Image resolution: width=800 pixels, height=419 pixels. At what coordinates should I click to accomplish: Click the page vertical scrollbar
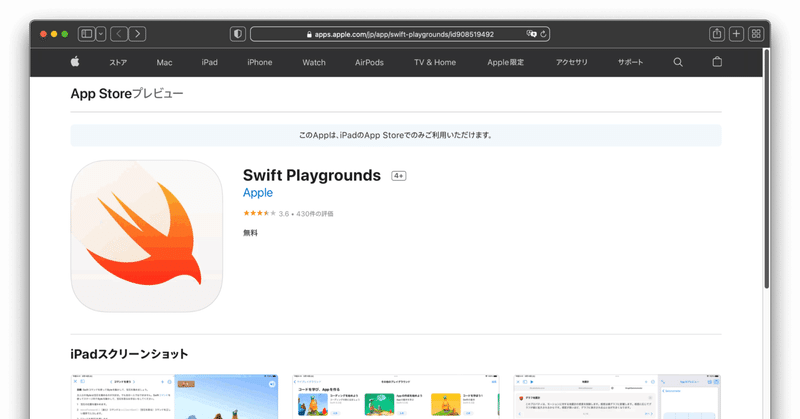766,168
